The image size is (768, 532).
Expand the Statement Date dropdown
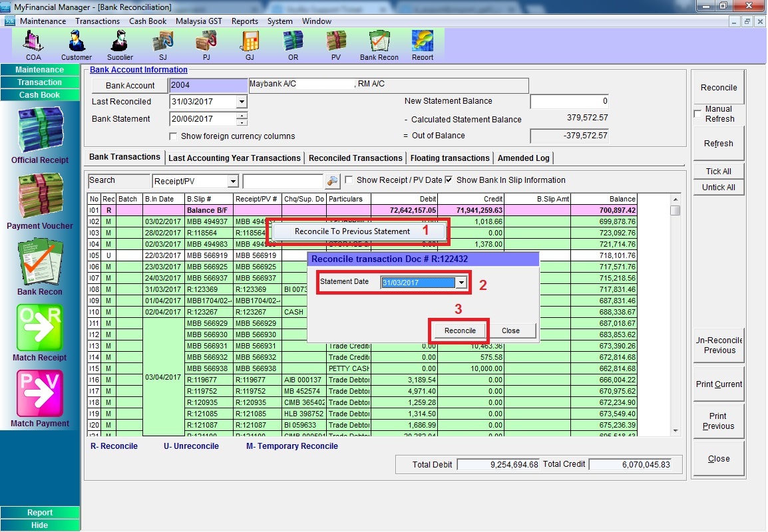coord(461,283)
